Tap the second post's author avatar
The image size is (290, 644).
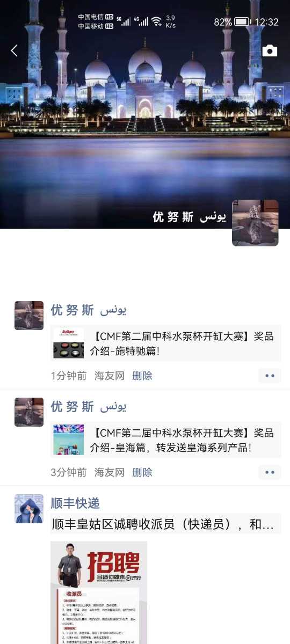coord(29,412)
